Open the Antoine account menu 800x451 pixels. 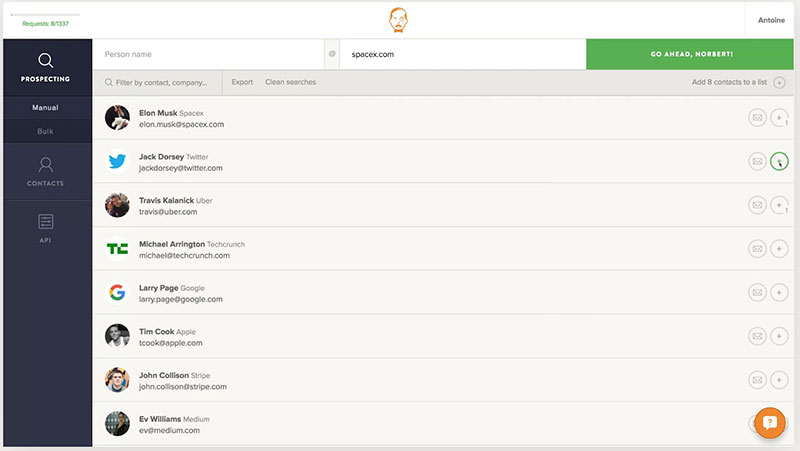[x=771, y=20]
